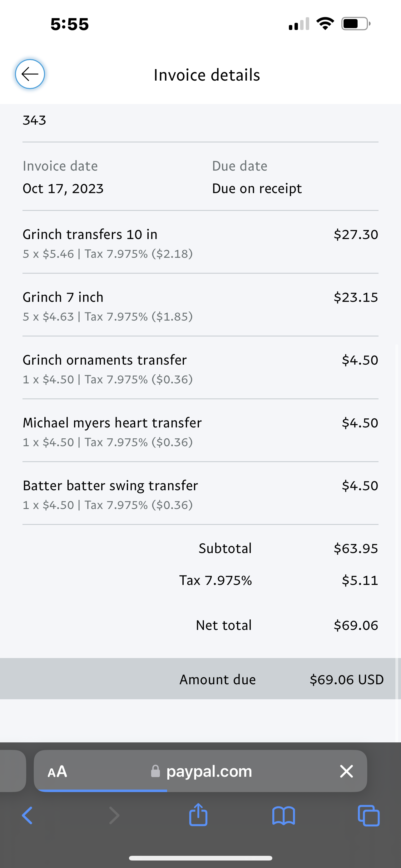
Task: Open the Safari bookmarks book icon
Action: [x=284, y=816]
